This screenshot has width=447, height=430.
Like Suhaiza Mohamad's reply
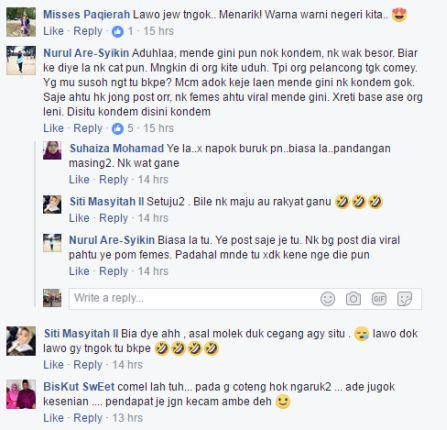pyautogui.click(x=79, y=180)
